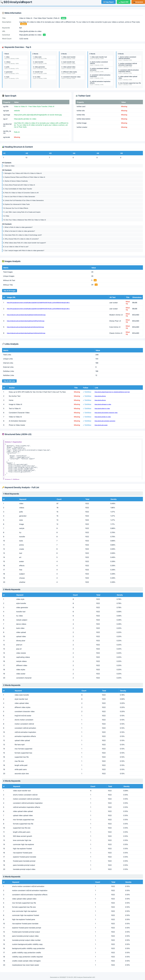Open the link URL for AI Animation Generator

coord(105,421)
